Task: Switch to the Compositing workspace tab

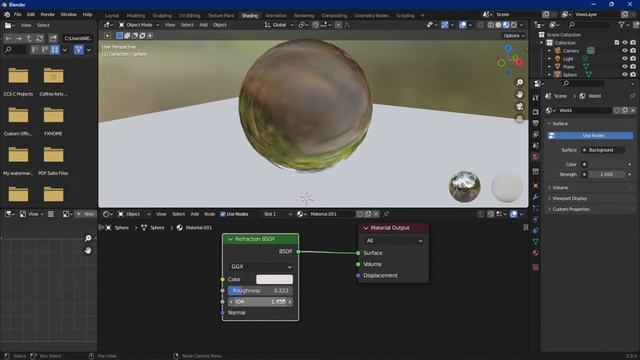Action: coord(334,16)
